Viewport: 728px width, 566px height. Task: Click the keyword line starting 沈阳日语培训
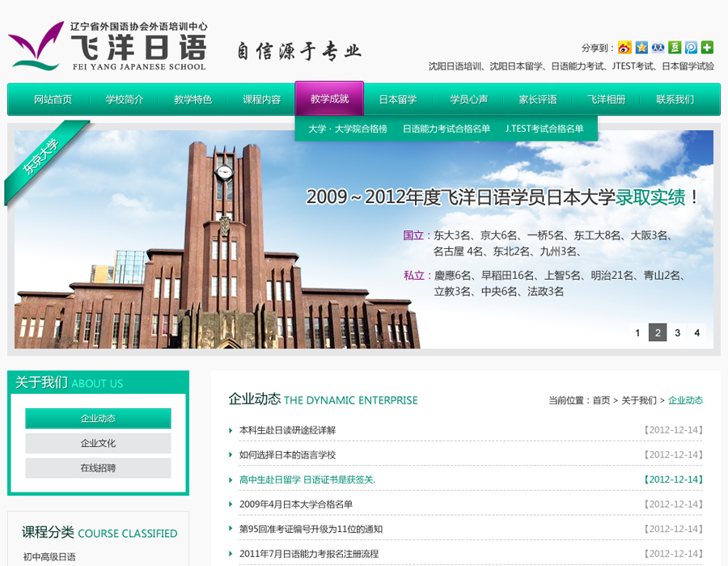tap(571, 66)
